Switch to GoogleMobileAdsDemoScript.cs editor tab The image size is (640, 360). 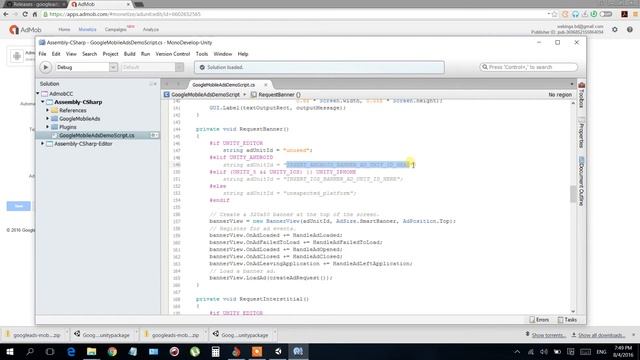pos(223,85)
